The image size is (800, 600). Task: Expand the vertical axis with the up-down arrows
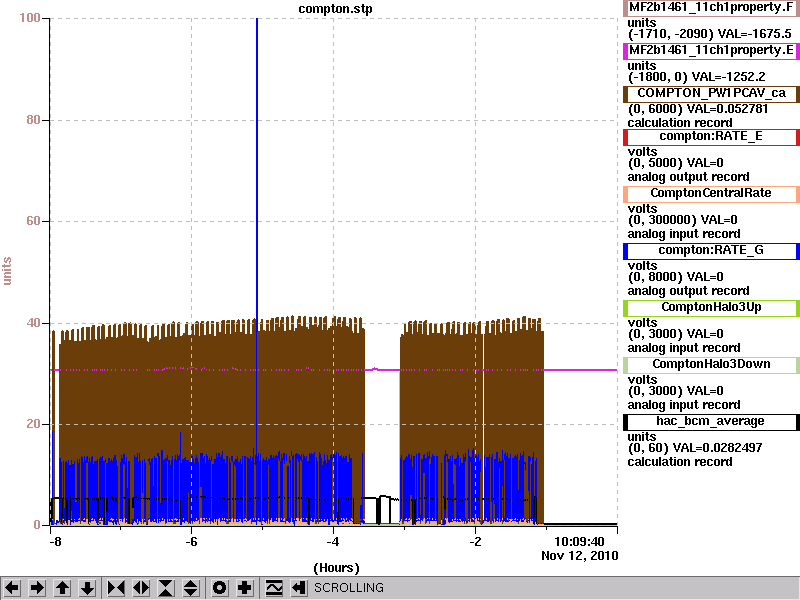[191, 588]
